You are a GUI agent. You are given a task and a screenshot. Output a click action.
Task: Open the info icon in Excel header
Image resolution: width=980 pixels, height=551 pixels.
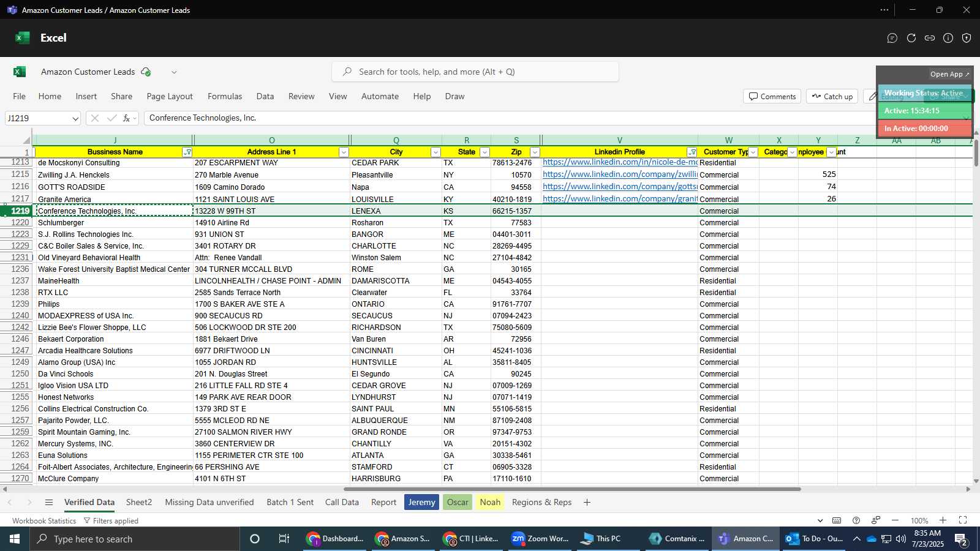click(948, 38)
